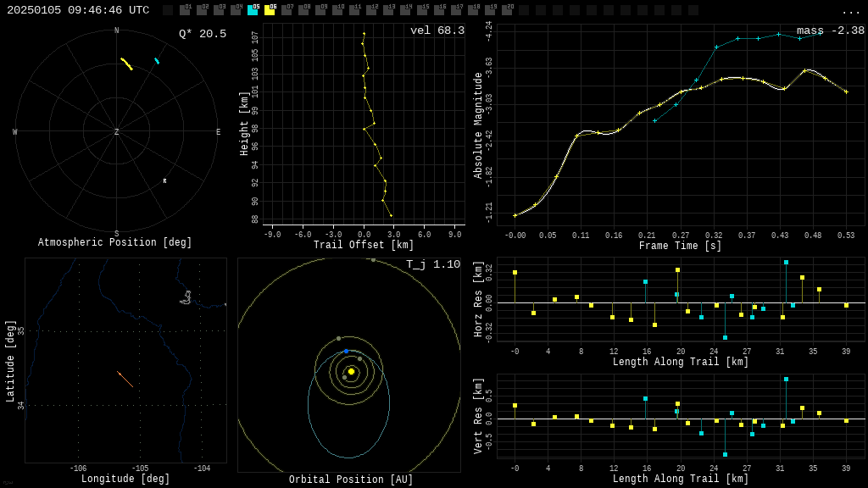
Task: Click the Absolute Magnitude axis label
Action: [x=478, y=125]
